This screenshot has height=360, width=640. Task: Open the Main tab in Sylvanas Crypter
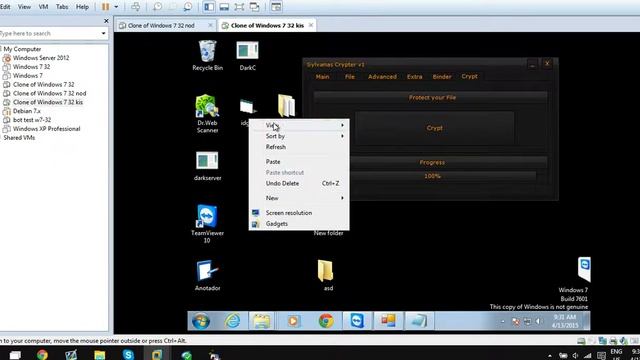[322, 77]
